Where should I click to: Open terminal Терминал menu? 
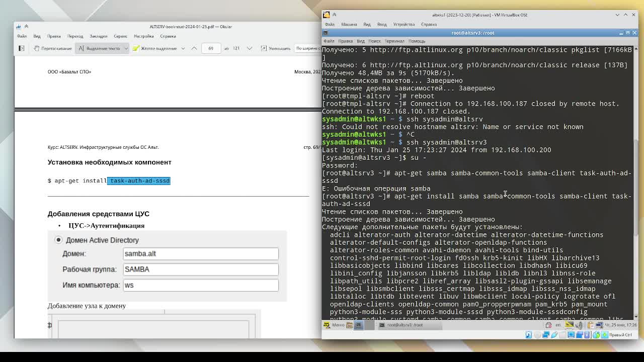[394, 41]
